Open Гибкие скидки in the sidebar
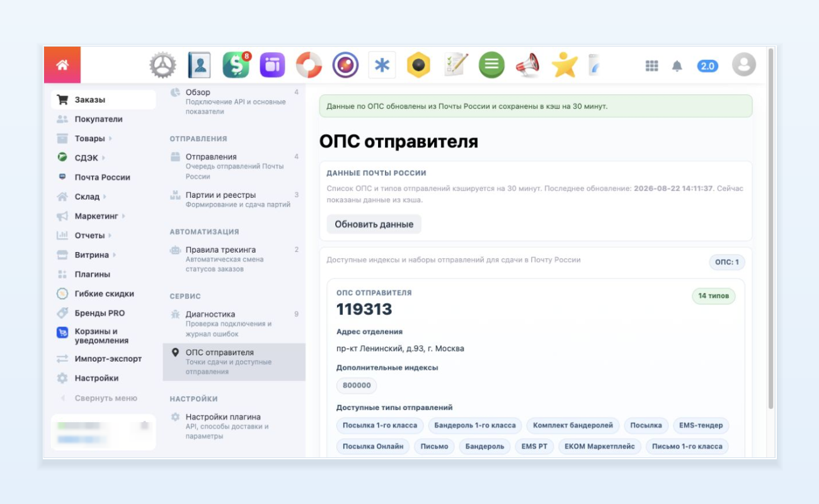The width and height of the screenshot is (819, 504). 103,294
